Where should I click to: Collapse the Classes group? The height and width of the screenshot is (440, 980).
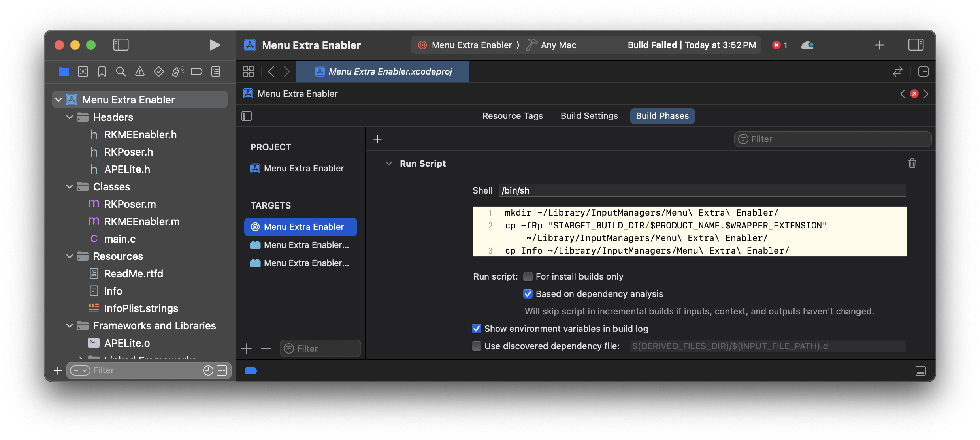click(70, 187)
